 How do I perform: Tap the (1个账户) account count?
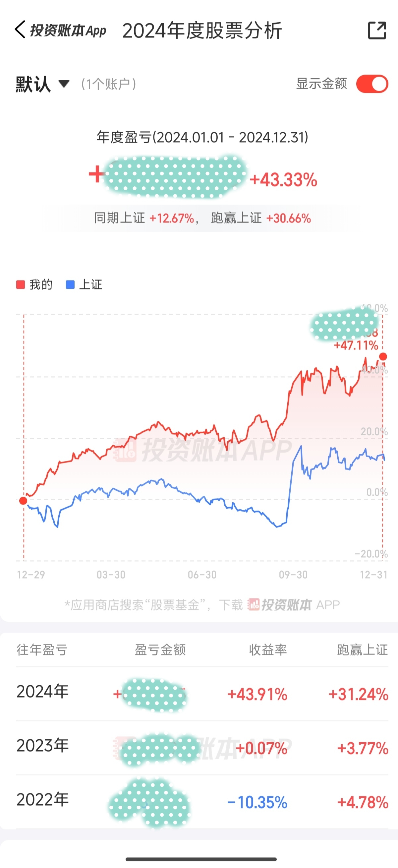pos(108,84)
